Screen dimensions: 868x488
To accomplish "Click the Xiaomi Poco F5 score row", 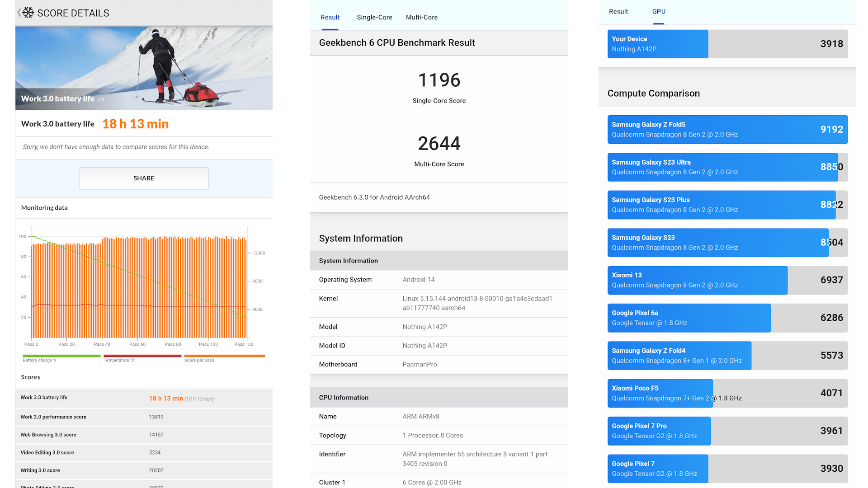I will click(x=727, y=393).
